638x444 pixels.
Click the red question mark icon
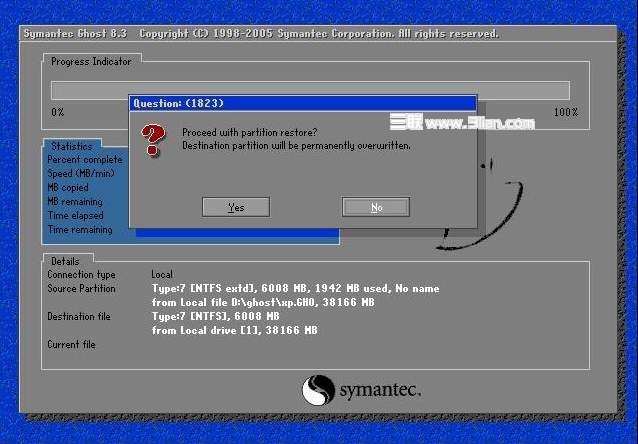coord(153,140)
